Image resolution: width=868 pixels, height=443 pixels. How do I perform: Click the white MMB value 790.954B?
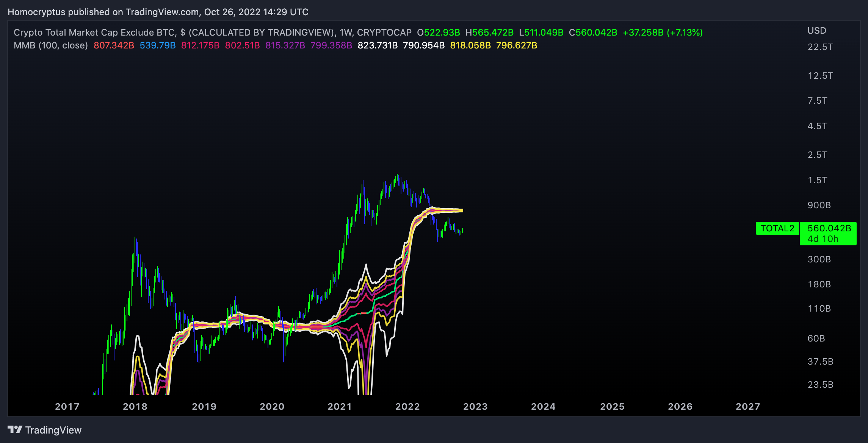click(x=424, y=45)
